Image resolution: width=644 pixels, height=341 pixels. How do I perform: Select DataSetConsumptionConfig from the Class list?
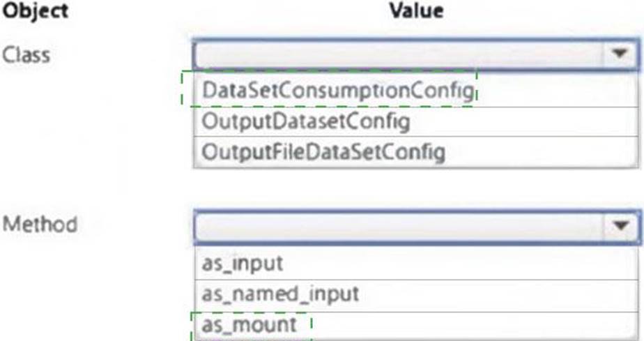coord(338,91)
